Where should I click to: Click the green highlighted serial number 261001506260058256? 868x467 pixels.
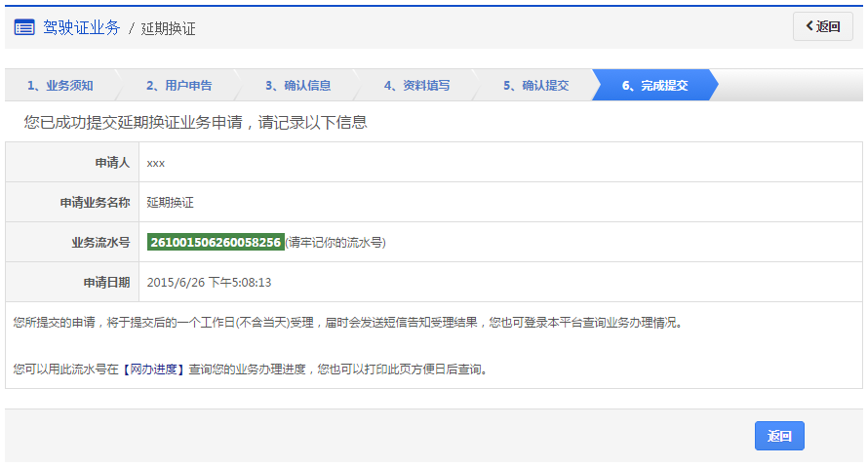click(216, 242)
